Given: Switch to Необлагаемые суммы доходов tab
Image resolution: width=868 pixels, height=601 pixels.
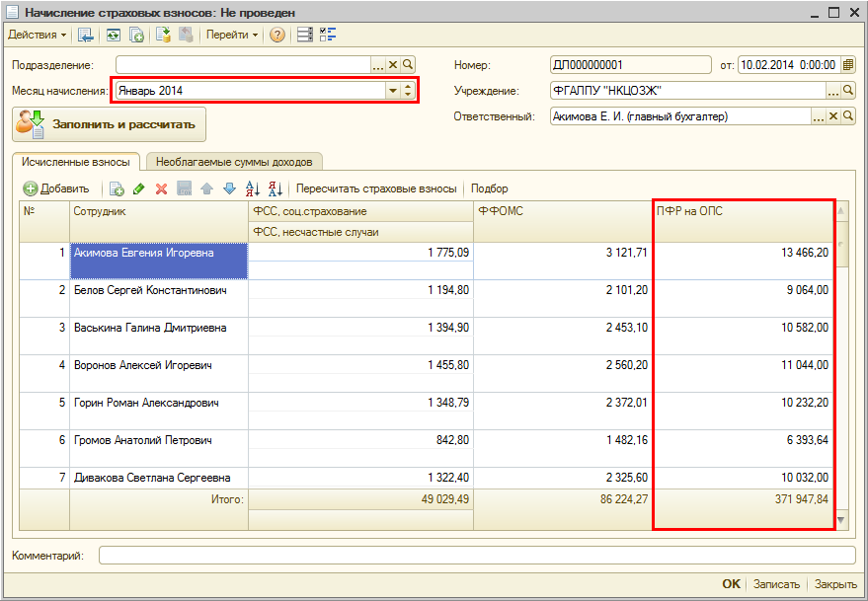Looking at the screenshot, I should 234,162.
